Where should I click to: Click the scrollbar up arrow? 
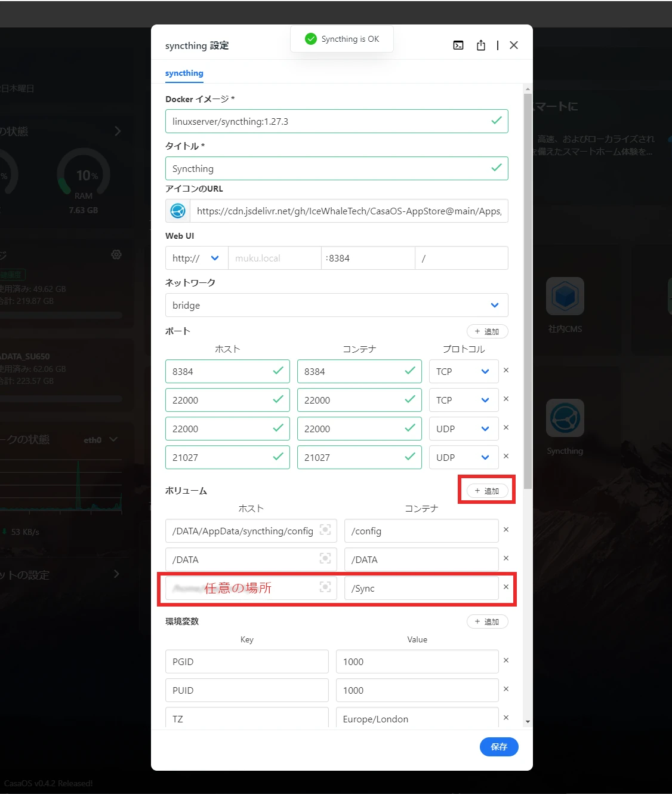point(528,89)
